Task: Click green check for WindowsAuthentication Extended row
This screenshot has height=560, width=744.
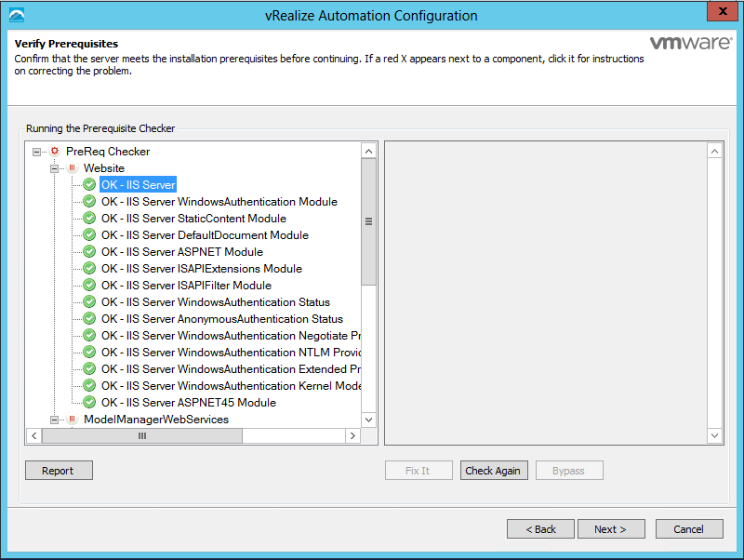Action: (x=89, y=368)
